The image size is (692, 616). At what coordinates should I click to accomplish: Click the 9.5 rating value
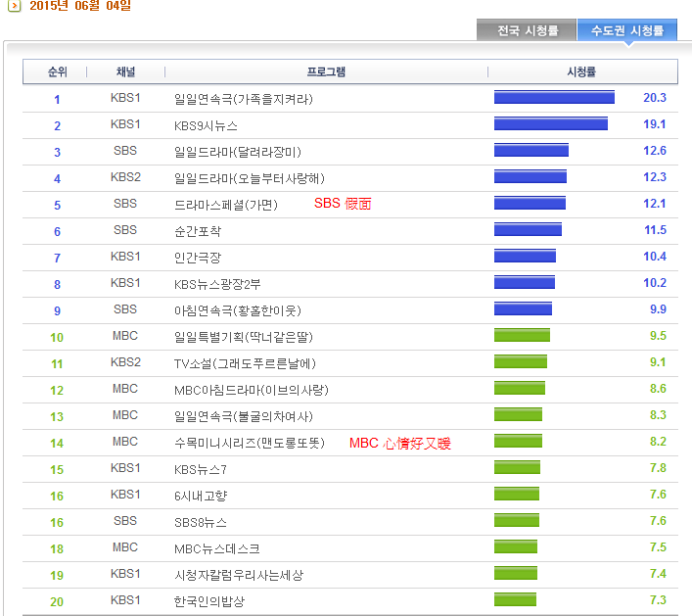(x=658, y=336)
